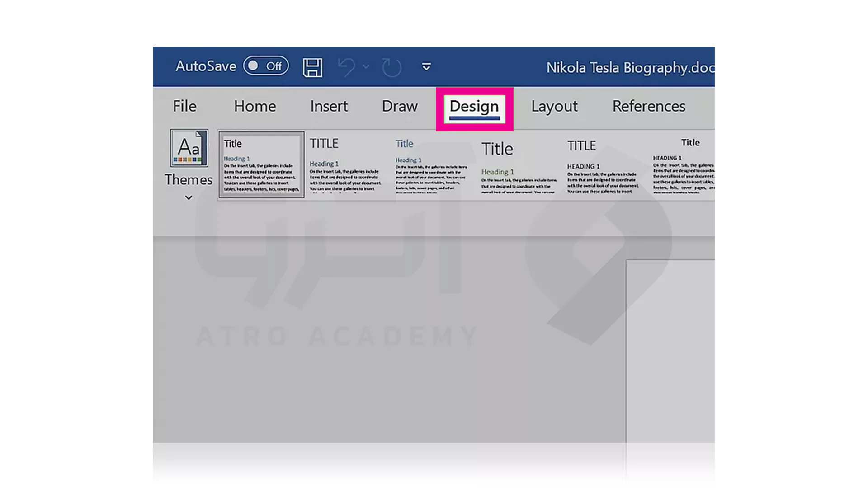The image size is (868, 488).
Task: Click the Layout menu item
Action: pyautogui.click(x=554, y=106)
